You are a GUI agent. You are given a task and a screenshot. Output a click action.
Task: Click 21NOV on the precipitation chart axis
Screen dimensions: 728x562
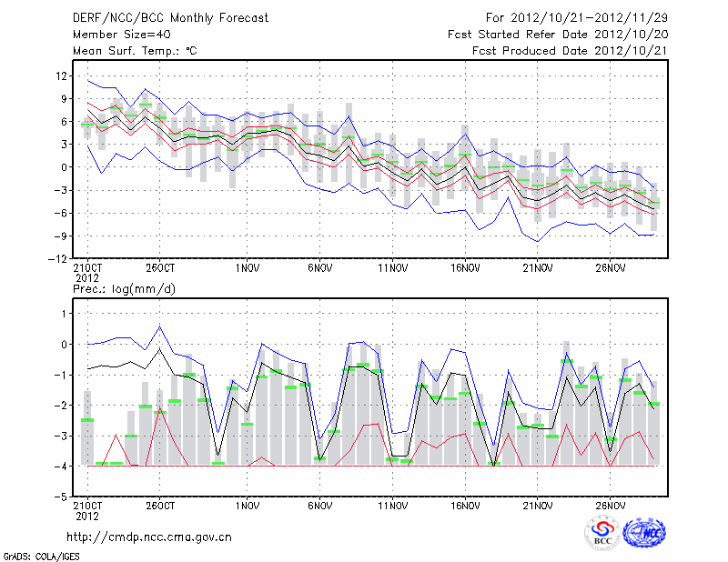point(538,507)
